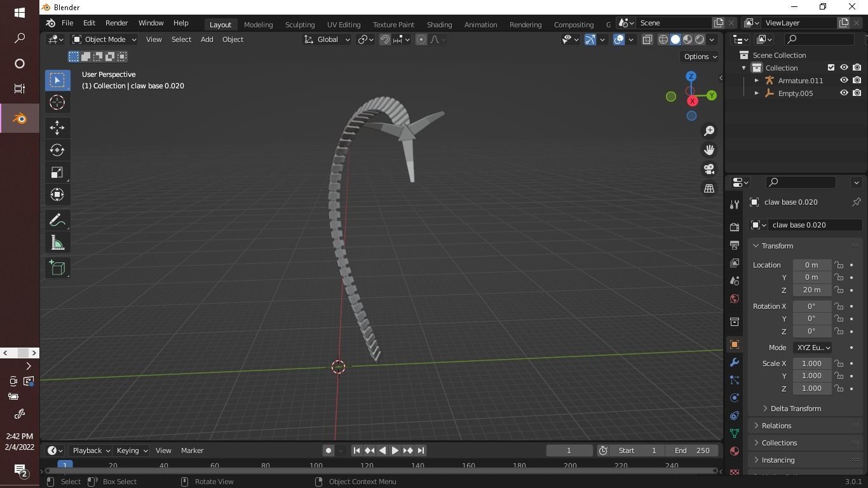The width and height of the screenshot is (868, 488).
Task: Expand Armature.011 in the outliner
Action: [756, 81]
